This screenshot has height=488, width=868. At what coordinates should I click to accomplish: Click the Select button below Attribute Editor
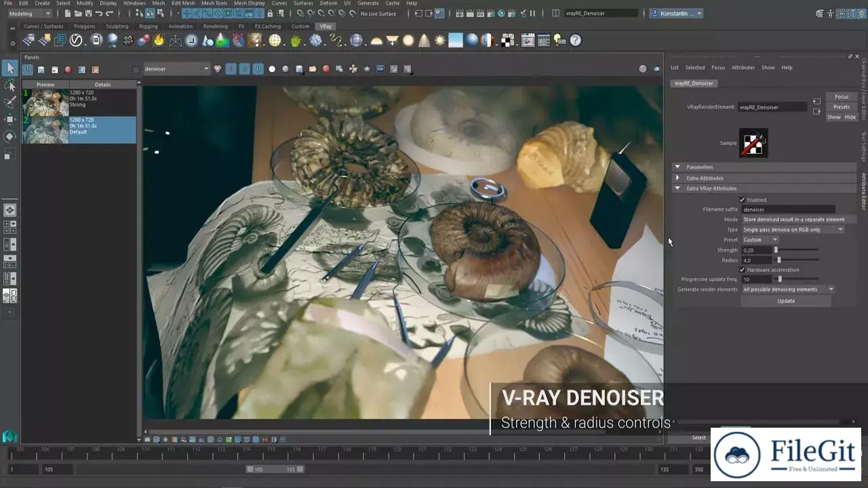(698, 438)
